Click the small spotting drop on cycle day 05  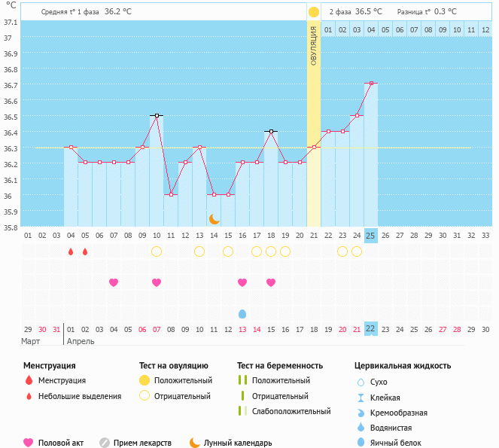[x=85, y=251]
